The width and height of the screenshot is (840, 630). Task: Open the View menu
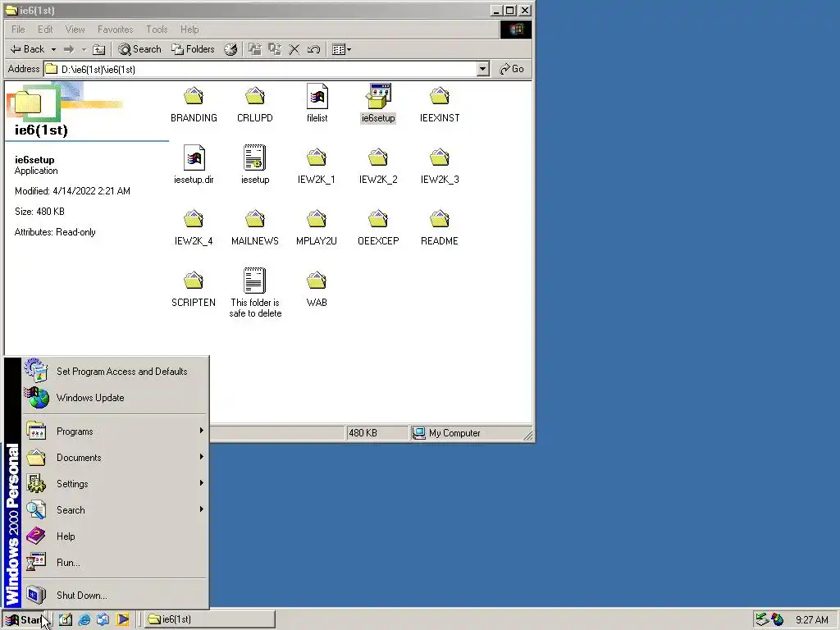point(75,30)
